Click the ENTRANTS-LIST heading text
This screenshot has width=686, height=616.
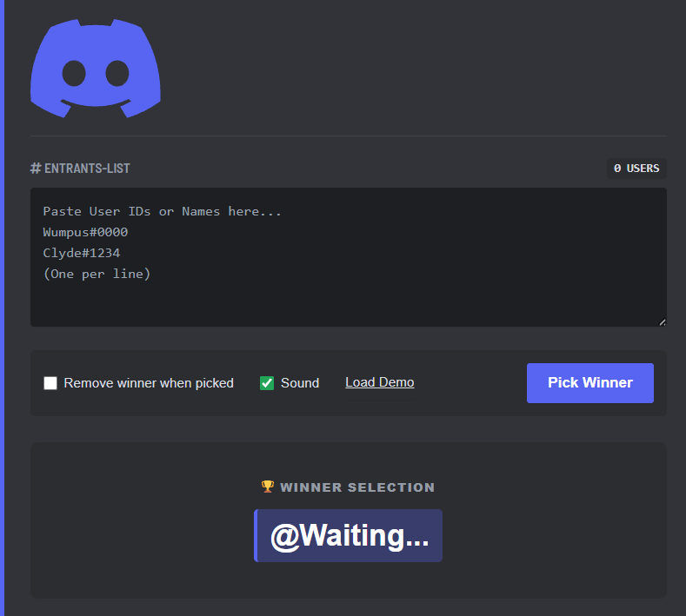(87, 169)
